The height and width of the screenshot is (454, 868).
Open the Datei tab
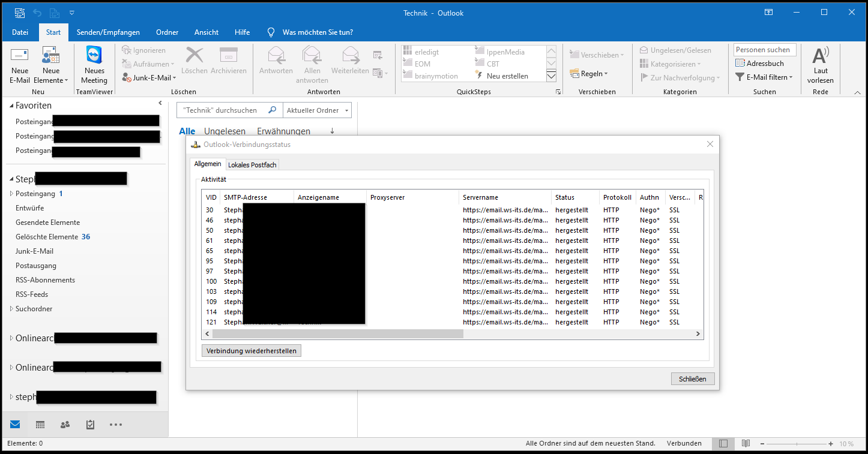[x=20, y=32]
